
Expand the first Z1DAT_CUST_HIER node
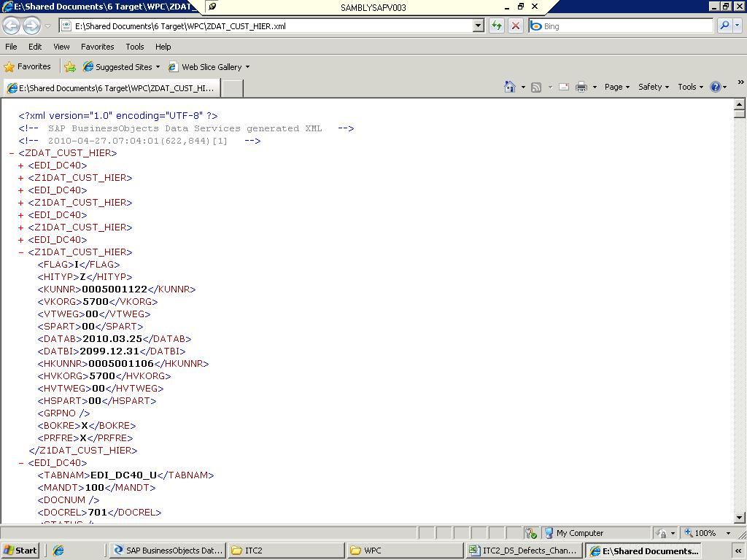click(x=21, y=178)
